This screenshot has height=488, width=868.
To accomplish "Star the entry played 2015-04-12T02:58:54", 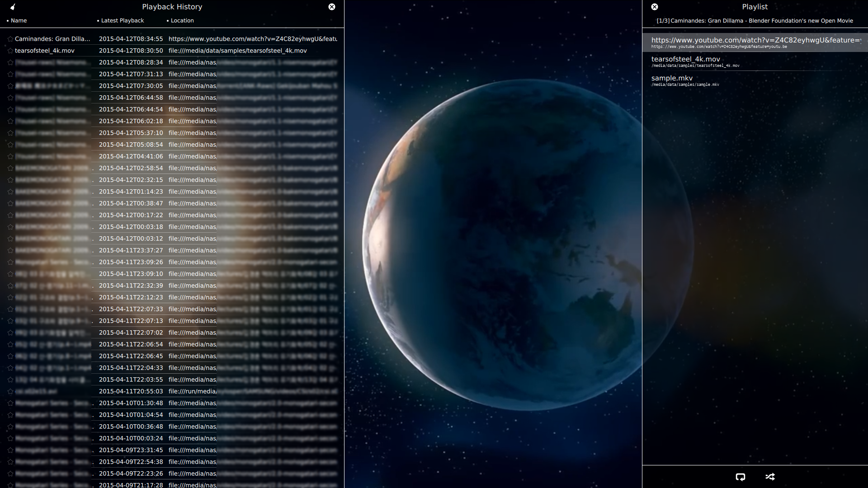I will (x=10, y=168).
